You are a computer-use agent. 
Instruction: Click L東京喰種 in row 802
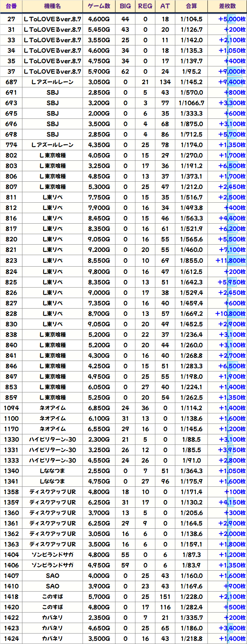[x=52, y=155]
